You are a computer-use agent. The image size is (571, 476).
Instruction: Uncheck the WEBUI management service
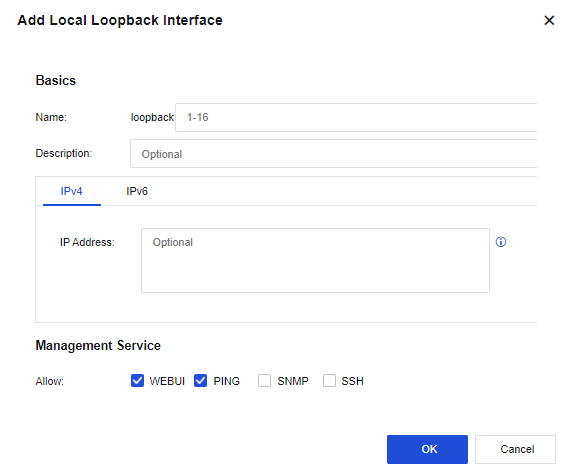(x=137, y=381)
